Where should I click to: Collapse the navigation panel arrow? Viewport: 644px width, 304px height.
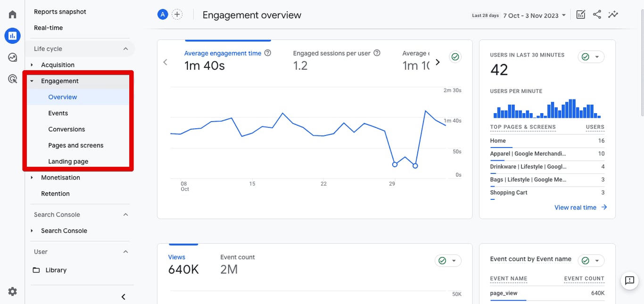point(124,296)
